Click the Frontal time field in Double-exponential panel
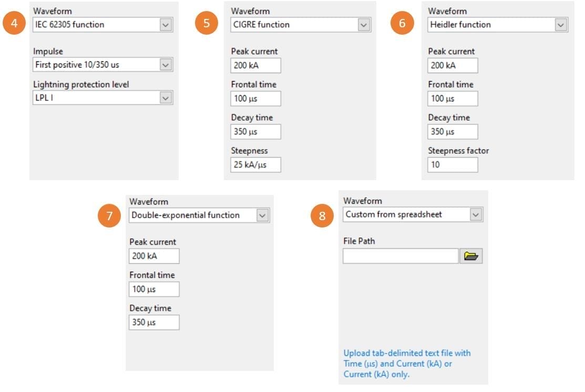The height and width of the screenshot is (392, 585). click(x=153, y=289)
